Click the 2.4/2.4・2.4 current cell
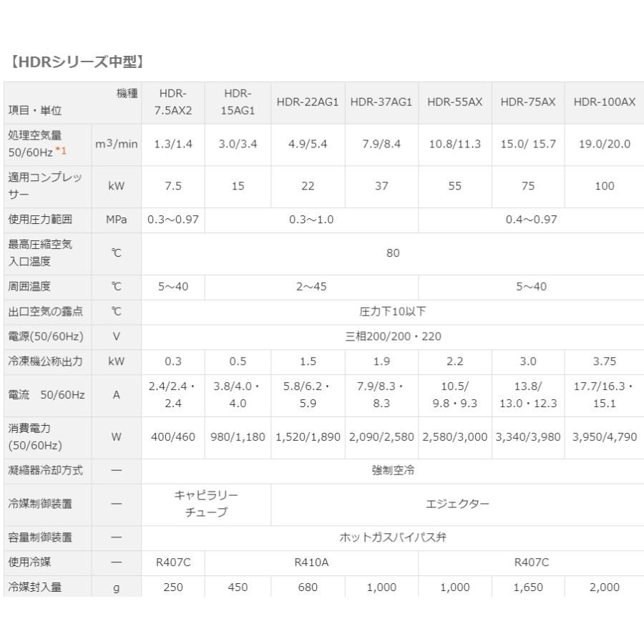The image size is (644, 644). [172, 395]
